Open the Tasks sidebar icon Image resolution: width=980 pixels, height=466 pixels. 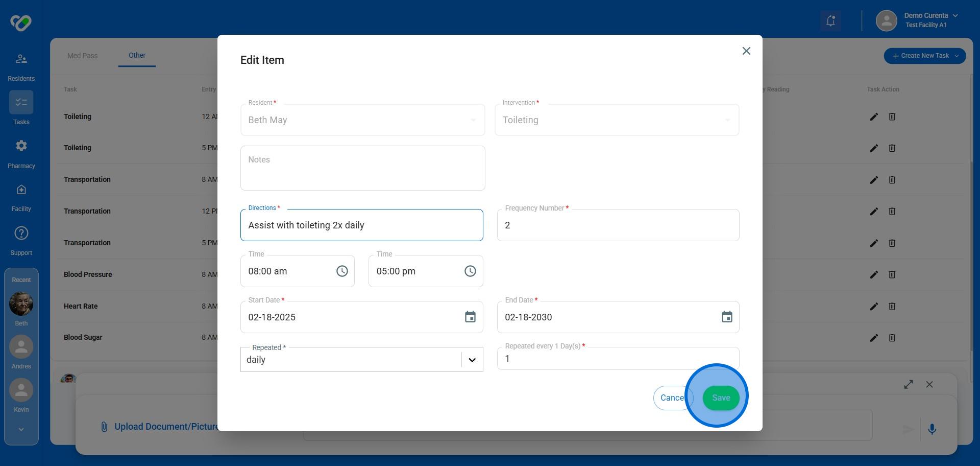pyautogui.click(x=21, y=102)
